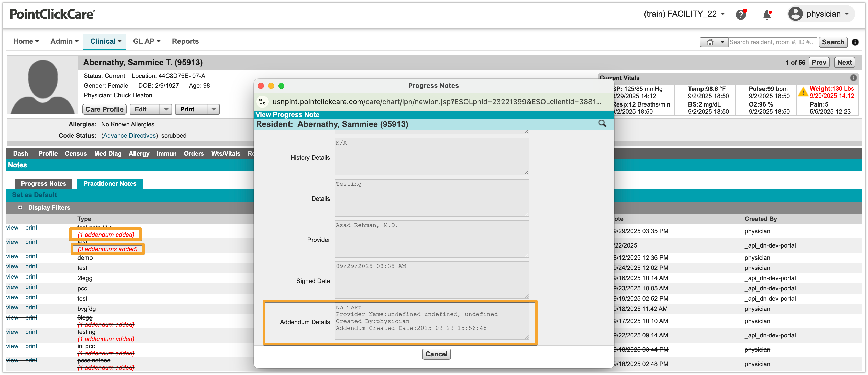This screenshot has width=868, height=375.
Task: Click the physician user avatar icon
Action: pyautogui.click(x=795, y=14)
